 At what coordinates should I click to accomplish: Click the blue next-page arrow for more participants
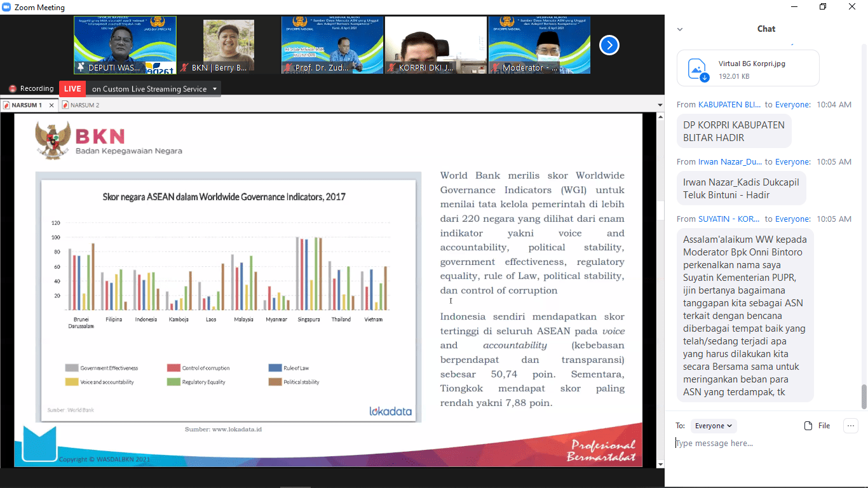pyautogui.click(x=609, y=45)
